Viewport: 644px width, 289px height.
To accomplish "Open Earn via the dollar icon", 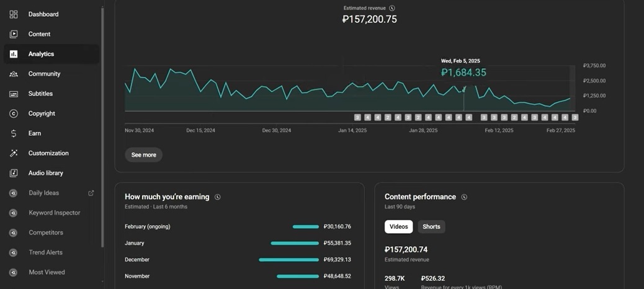I will pos(14,133).
